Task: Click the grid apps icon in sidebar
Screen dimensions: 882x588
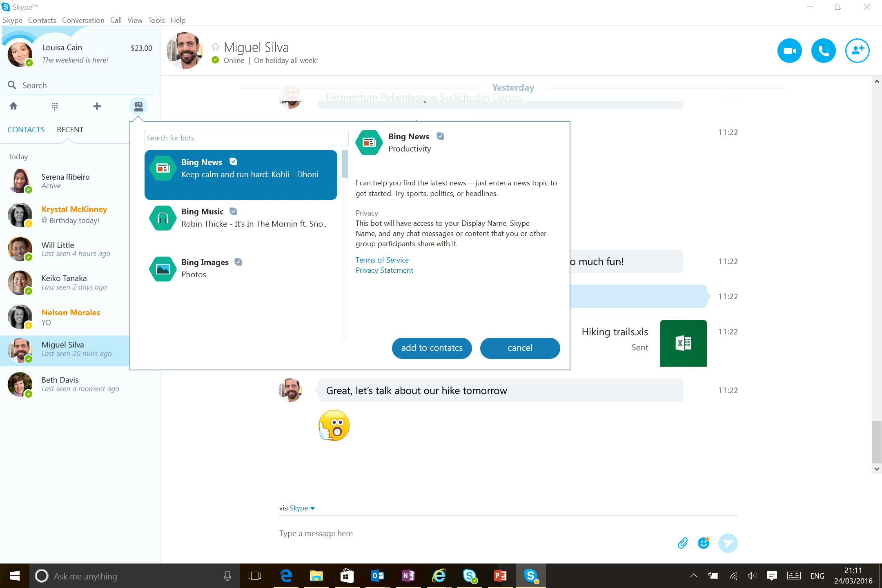Action: [54, 106]
